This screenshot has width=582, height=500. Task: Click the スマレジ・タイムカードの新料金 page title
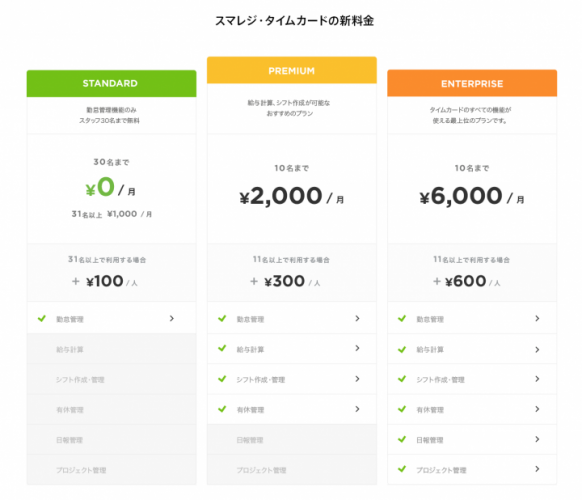294,21
